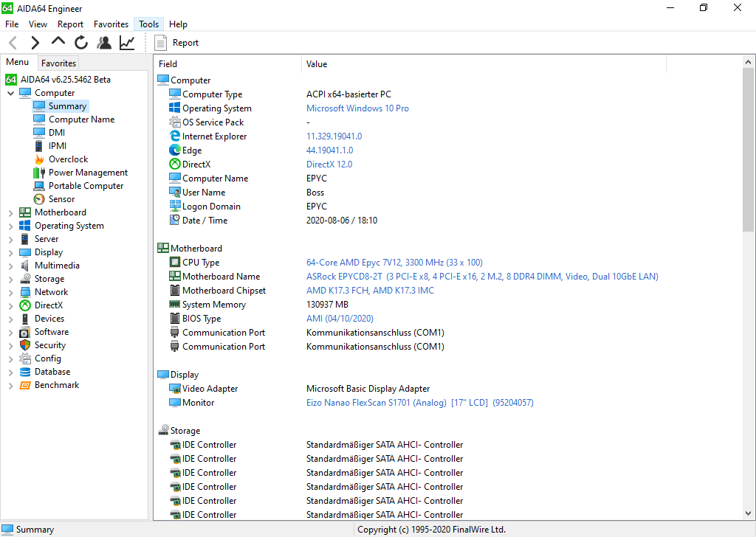Select the AIDA64 v6.25.5462 Beta root icon
The height and width of the screenshot is (537, 756).
11,80
